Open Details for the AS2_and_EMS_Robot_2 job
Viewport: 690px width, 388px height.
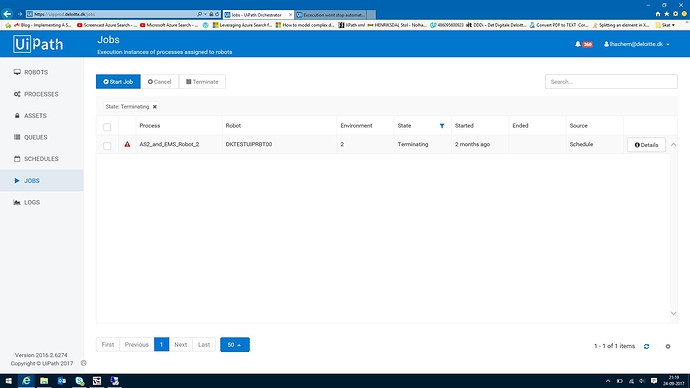coord(646,145)
